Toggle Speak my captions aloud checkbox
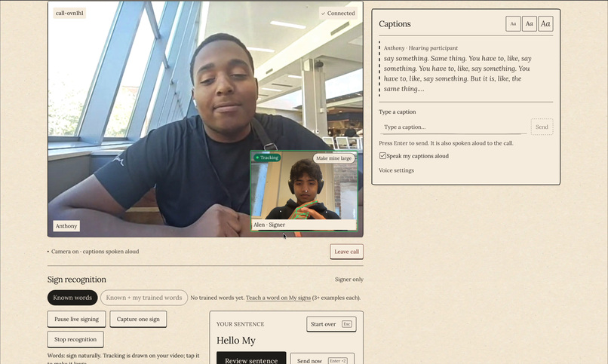Image resolution: width=608 pixels, height=364 pixels. [382, 156]
